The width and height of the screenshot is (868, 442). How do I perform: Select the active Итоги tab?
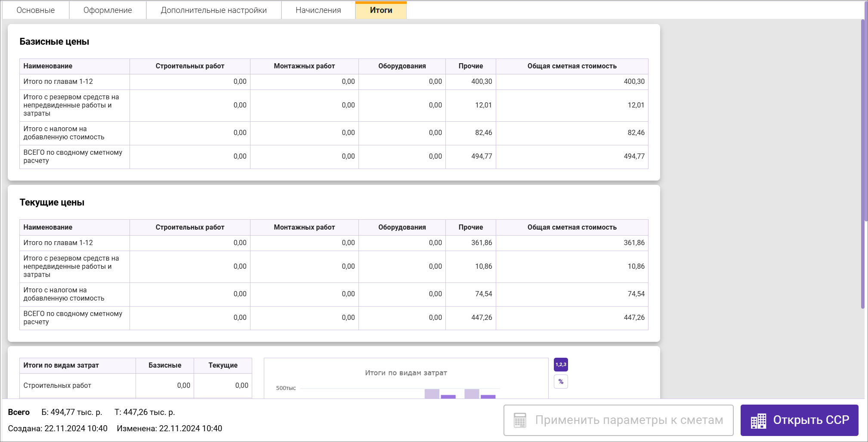[381, 10]
